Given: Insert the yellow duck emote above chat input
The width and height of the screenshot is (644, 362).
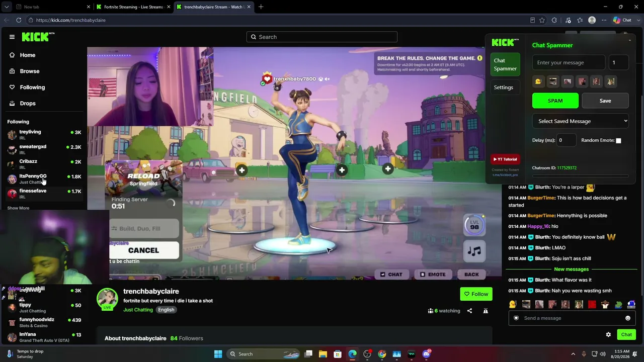Looking at the screenshot, I should 513,304.
